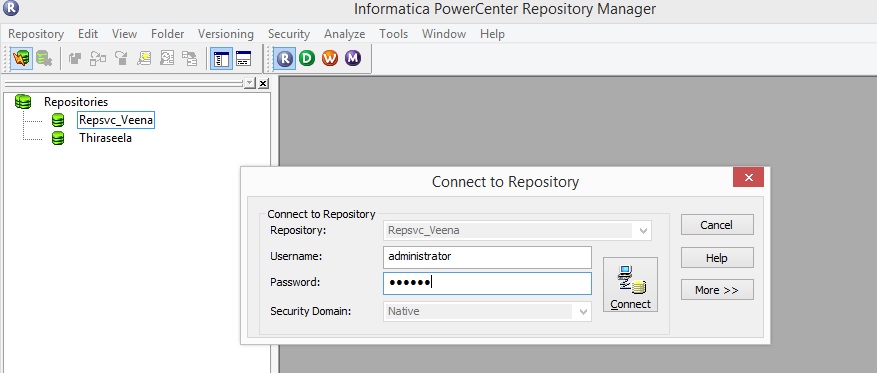Click the Configure Domains database-gear icon
The width and height of the screenshot is (877, 373).
pos(44,58)
